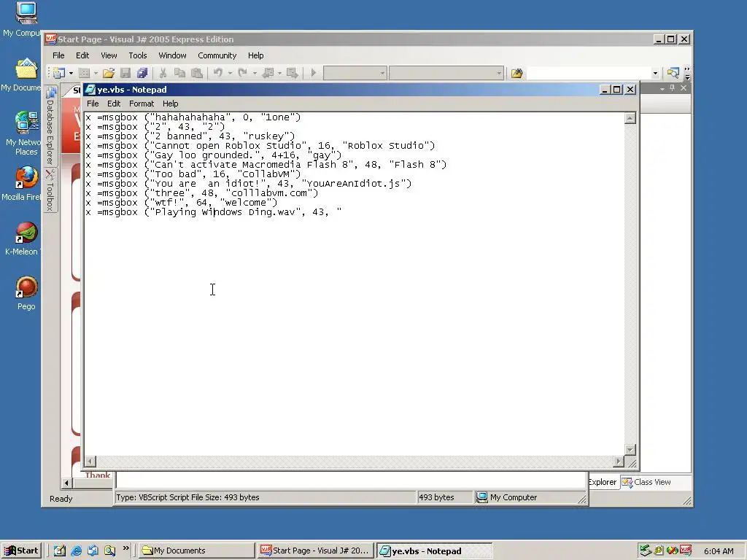This screenshot has height=560, width=747.
Task: Click the magnifier icon in Quick Launch
Action: [109, 551]
